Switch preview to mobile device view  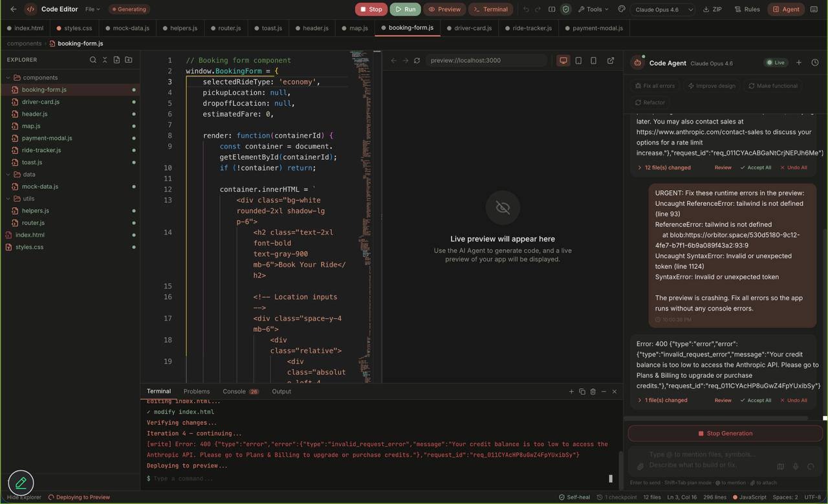point(593,60)
